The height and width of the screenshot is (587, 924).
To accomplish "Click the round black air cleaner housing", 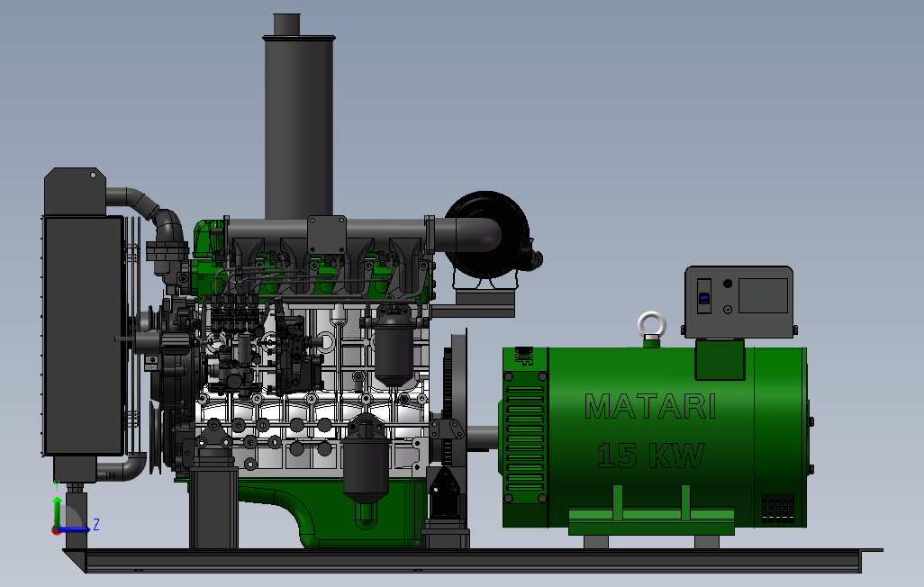I will (487, 235).
